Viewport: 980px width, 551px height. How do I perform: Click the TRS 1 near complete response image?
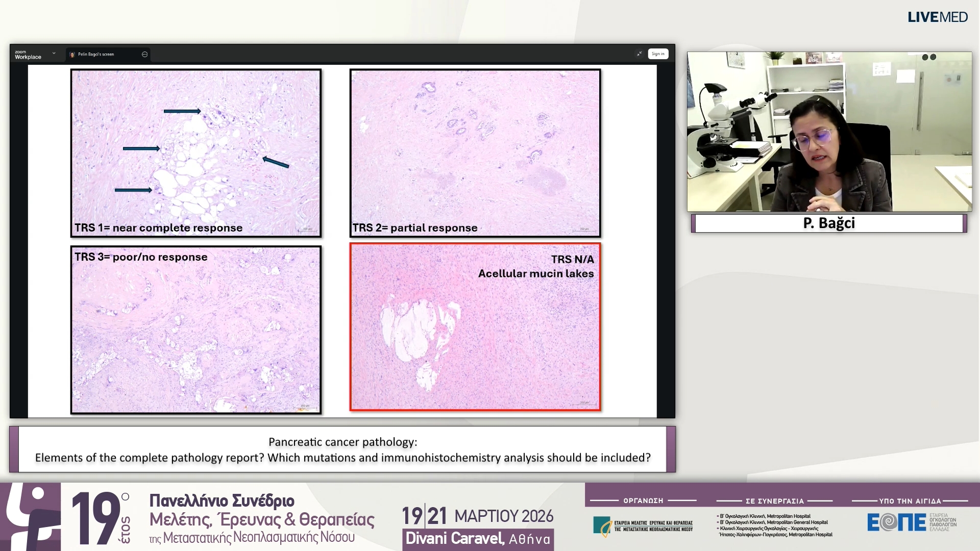click(195, 153)
